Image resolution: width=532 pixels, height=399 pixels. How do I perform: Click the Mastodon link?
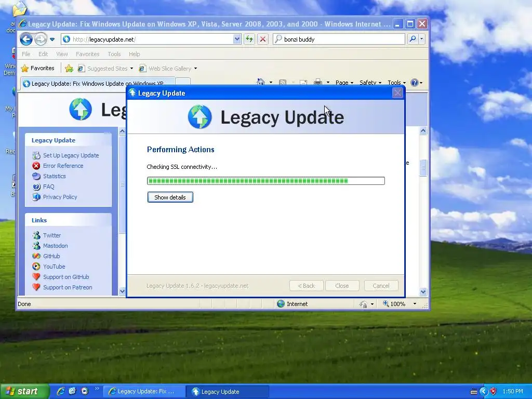coord(55,246)
